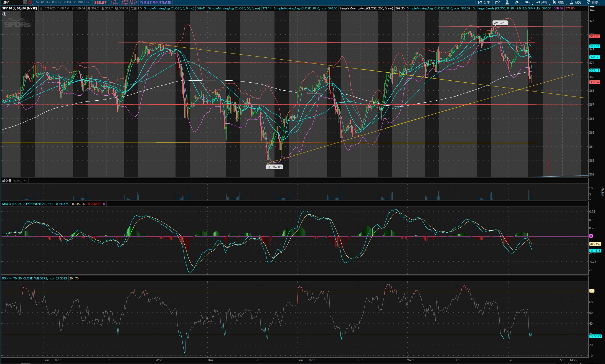The width and height of the screenshot is (605, 364).
Task: Click the SimpleMovingAvg (CLOSE, 60, 0, no) study label
Action: (x=234, y=8)
